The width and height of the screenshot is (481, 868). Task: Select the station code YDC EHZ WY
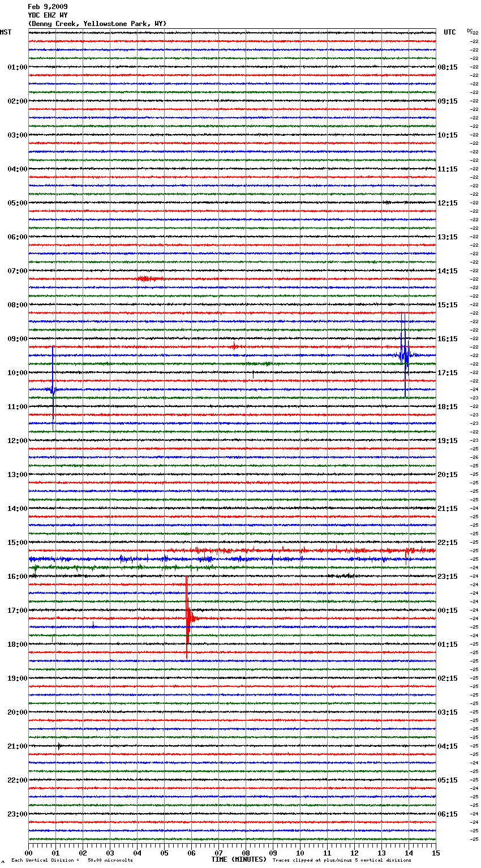48,15
